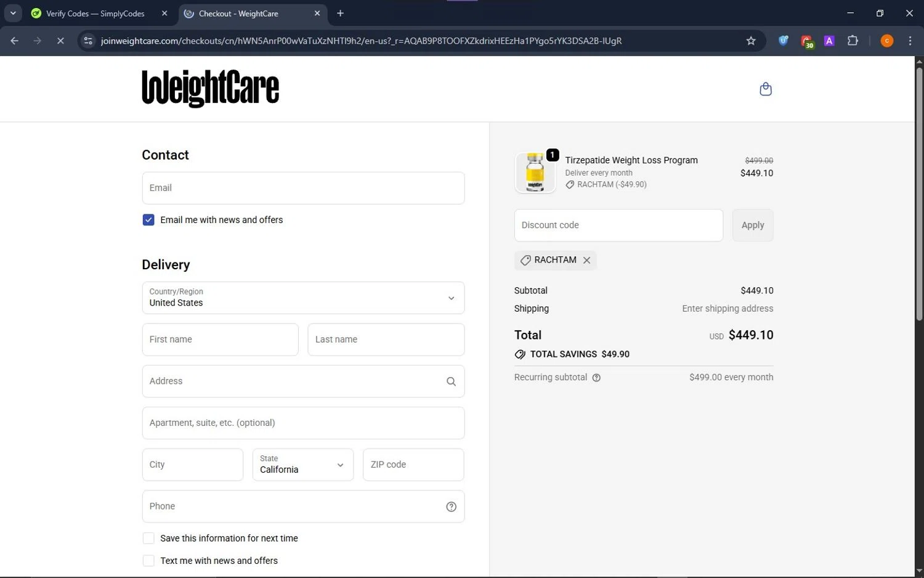This screenshot has width=924, height=578.
Task: Close the Checkout WeightCare tab
Action: click(x=317, y=13)
